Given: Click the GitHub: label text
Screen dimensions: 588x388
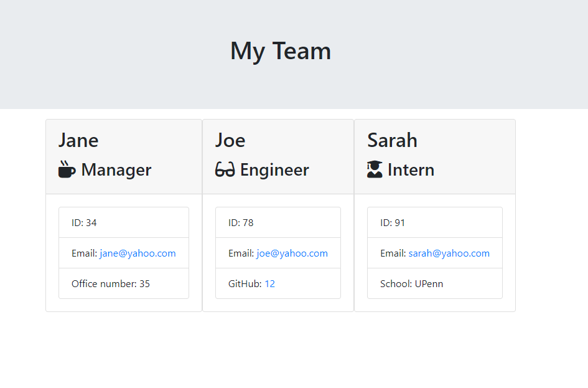Looking at the screenshot, I should tap(245, 284).
